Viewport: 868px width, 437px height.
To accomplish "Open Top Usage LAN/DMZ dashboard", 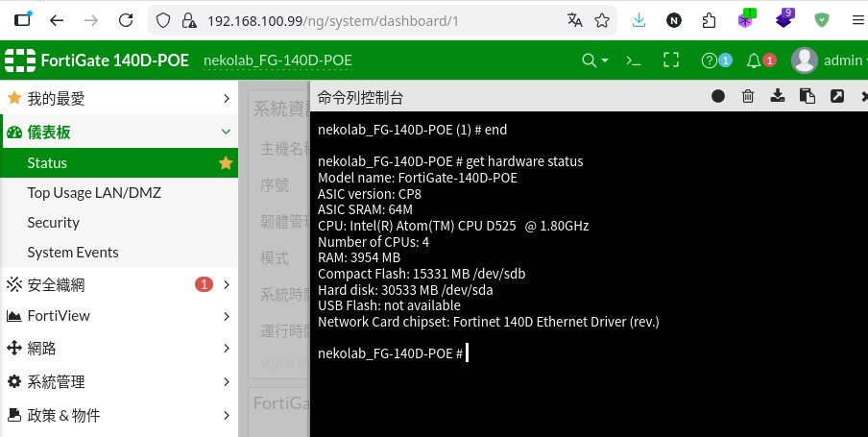I will (x=119, y=193).
